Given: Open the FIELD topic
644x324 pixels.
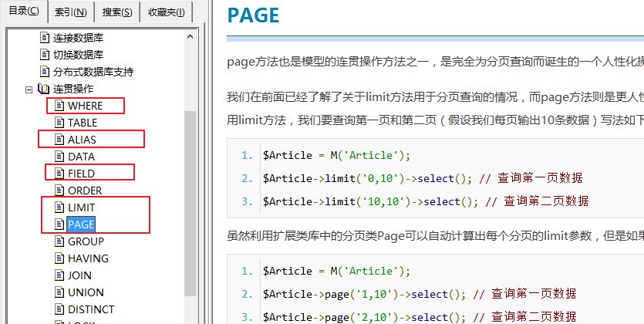Looking at the screenshot, I should point(81,174).
